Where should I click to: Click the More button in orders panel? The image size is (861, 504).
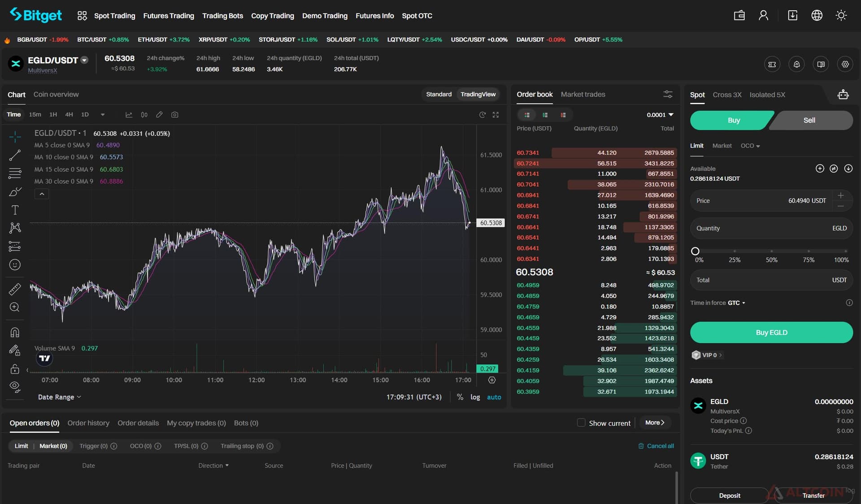(655, 422)
